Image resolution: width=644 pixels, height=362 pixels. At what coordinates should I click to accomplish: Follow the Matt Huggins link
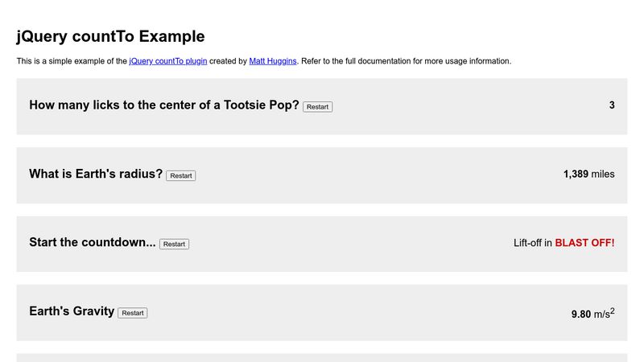pos(273,61)
